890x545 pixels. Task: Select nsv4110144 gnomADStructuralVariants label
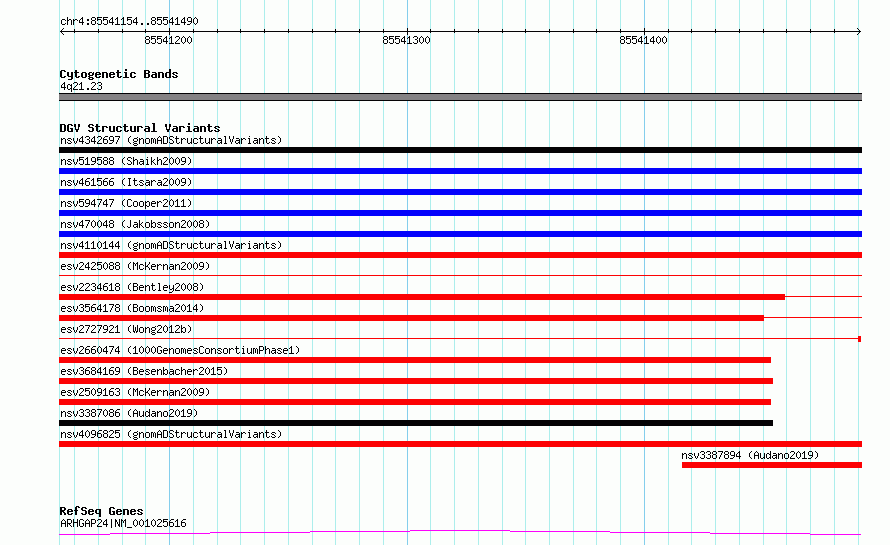pos(171,245)
